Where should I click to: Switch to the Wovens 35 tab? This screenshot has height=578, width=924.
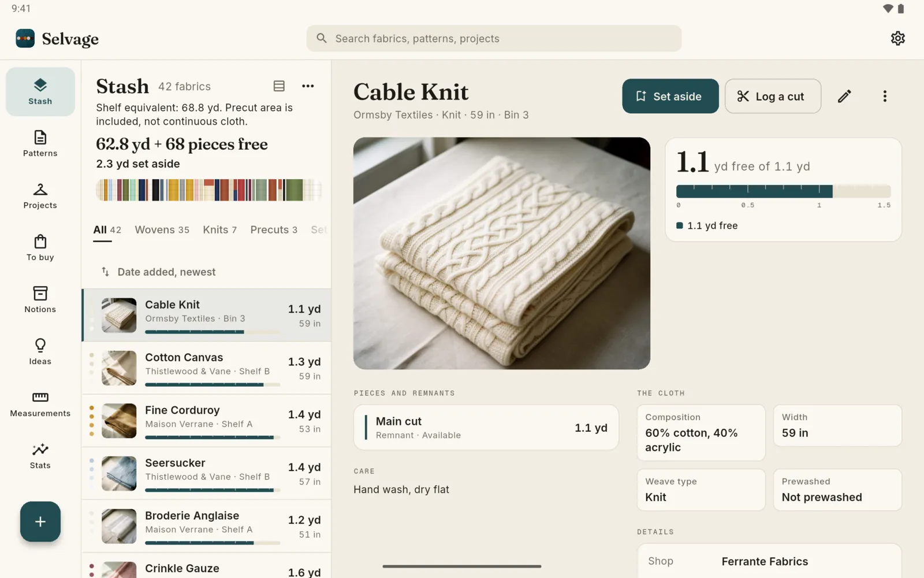pos(162,230)
